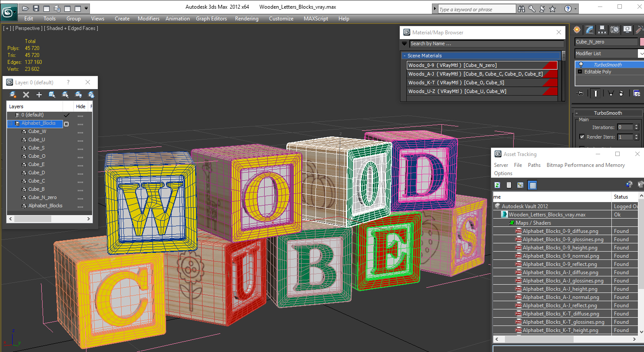Screen dimensions: 644x352
Task: Click inside the Search by Name field
Action: pyautogui.click(x=478, y=43)
